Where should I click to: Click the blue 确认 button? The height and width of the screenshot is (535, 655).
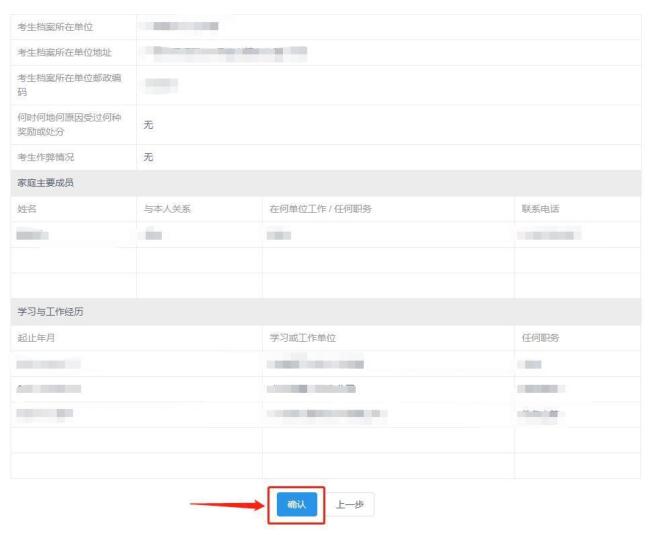click(x=296, y=505)
